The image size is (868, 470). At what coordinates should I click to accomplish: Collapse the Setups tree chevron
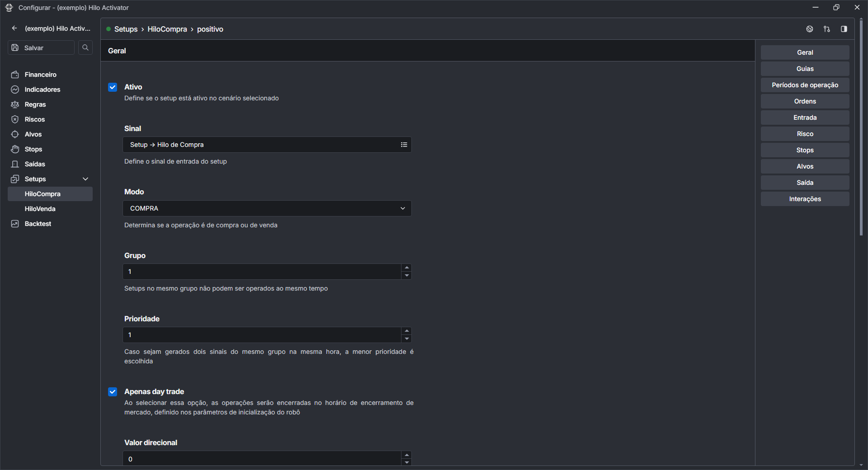85,179
